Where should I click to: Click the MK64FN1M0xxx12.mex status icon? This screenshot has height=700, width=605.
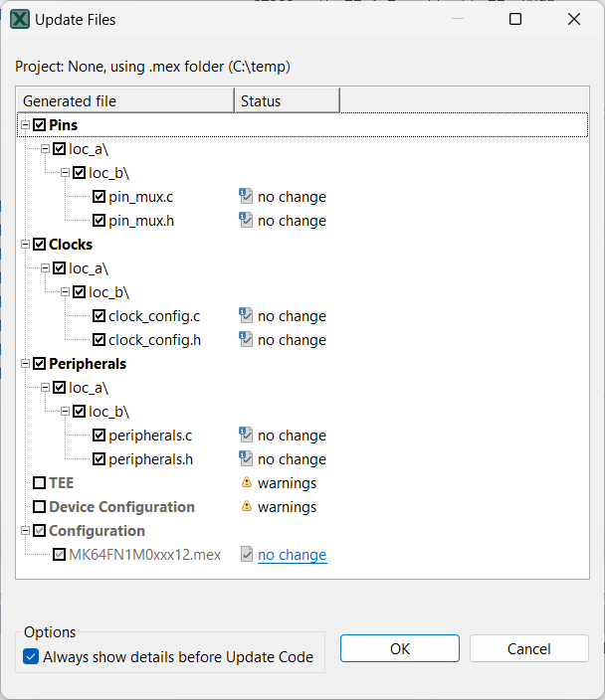click(246, 555)
